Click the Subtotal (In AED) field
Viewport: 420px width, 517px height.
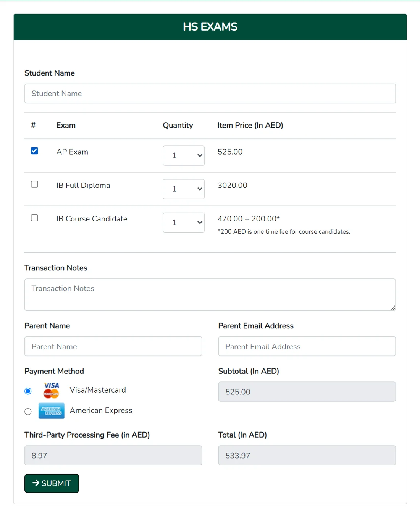307,392
